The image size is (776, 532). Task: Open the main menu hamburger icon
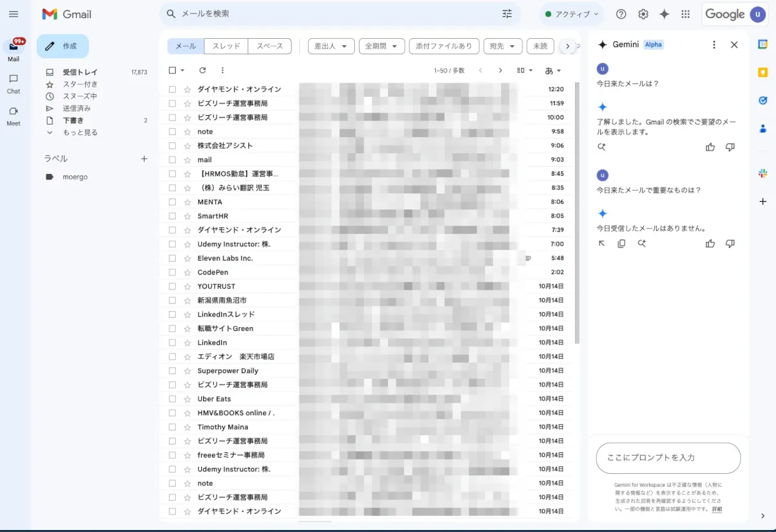tap(14, 14)
